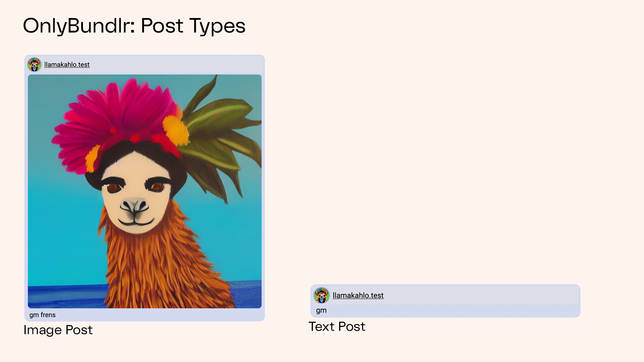Open llamakahlo.test link in the text post
Viewport: 644px width, 362px height.
(358, 295)
